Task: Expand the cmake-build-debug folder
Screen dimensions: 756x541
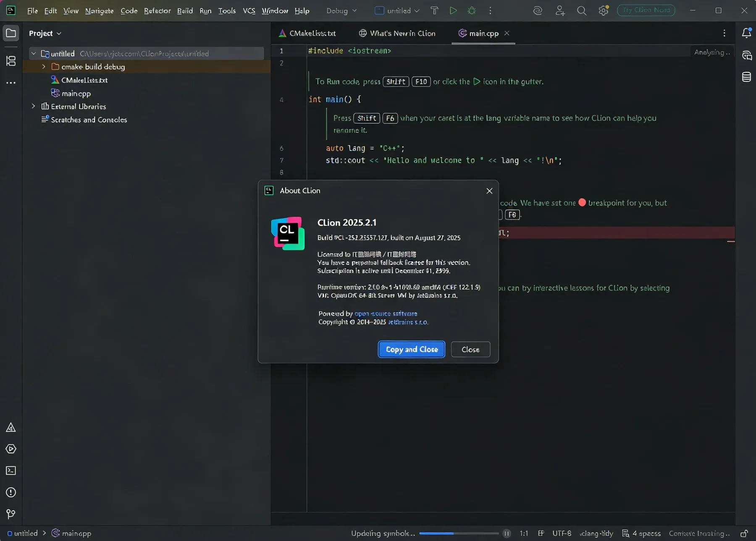Action: 44,67
